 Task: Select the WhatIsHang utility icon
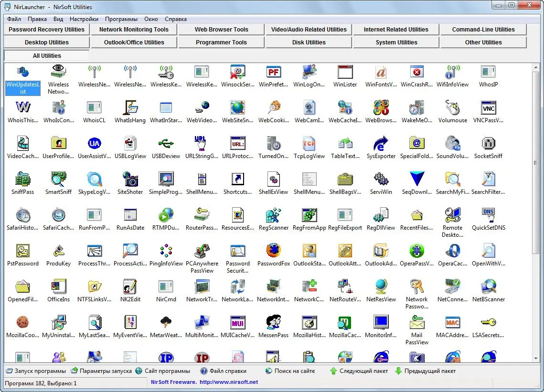tap(130, 107)
